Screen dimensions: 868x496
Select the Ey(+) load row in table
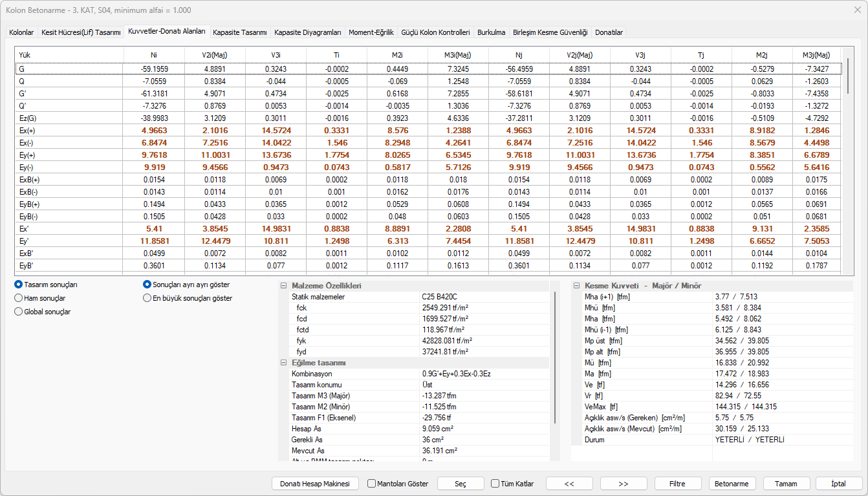[27, 155]
